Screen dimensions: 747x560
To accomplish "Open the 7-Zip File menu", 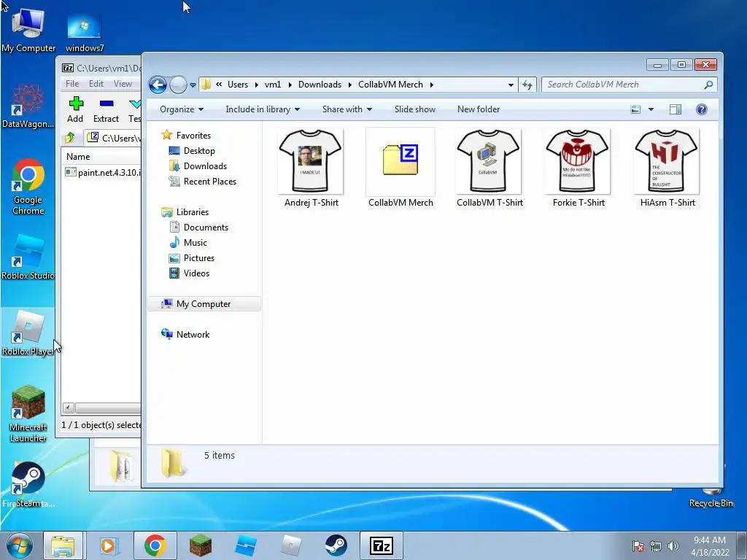I will (72, 84).
